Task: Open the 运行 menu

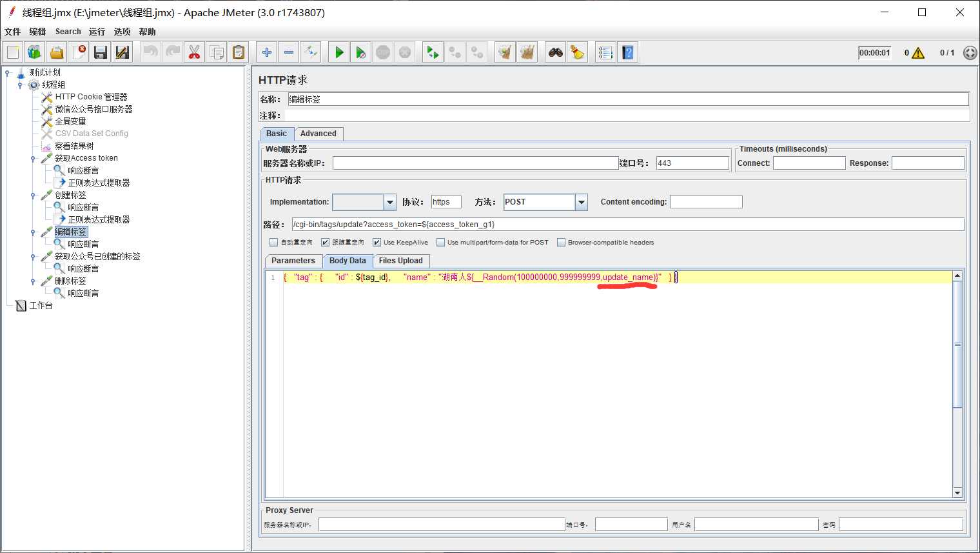Action: [97, 32]
